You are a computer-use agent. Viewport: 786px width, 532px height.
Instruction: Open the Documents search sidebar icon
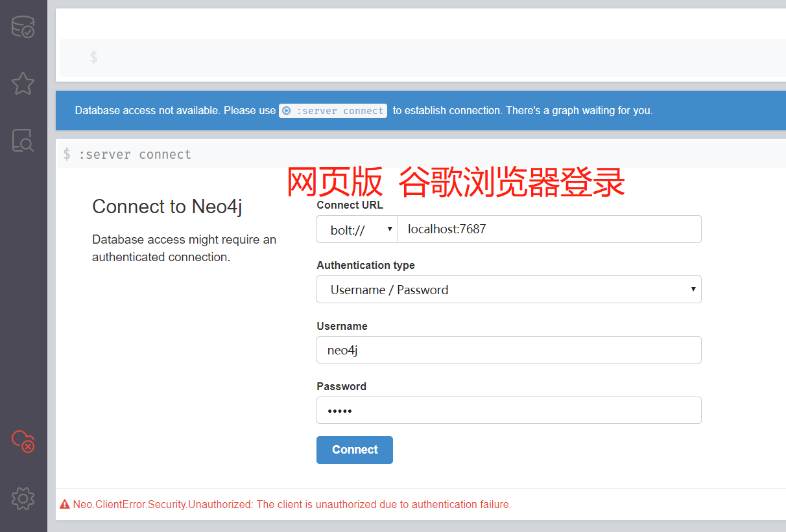[23, 141]
